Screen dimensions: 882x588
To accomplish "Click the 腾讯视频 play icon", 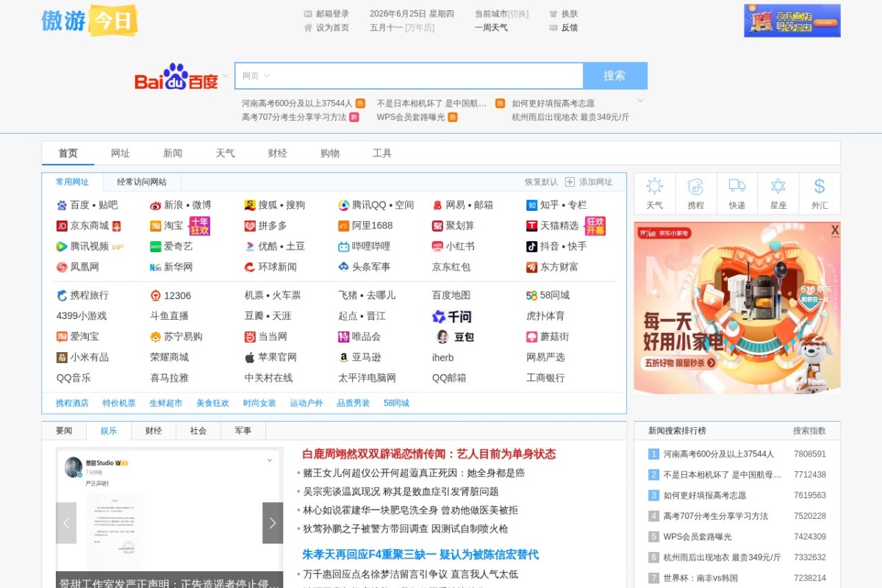I will [x=62, y=246].
